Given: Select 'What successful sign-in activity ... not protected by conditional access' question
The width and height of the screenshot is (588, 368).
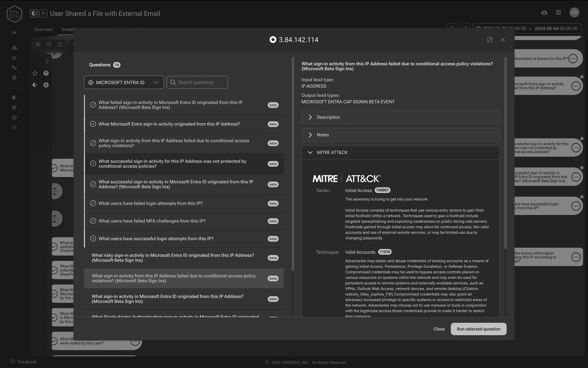Looking at the screenshot, I should coord(184,164).
